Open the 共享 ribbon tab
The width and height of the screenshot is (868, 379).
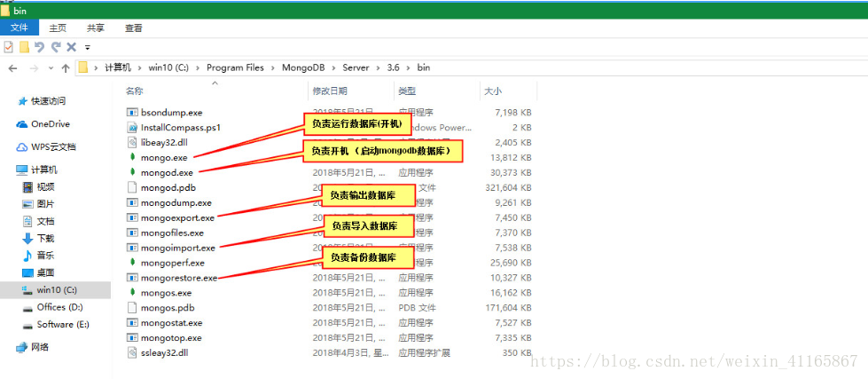[96, 28]
